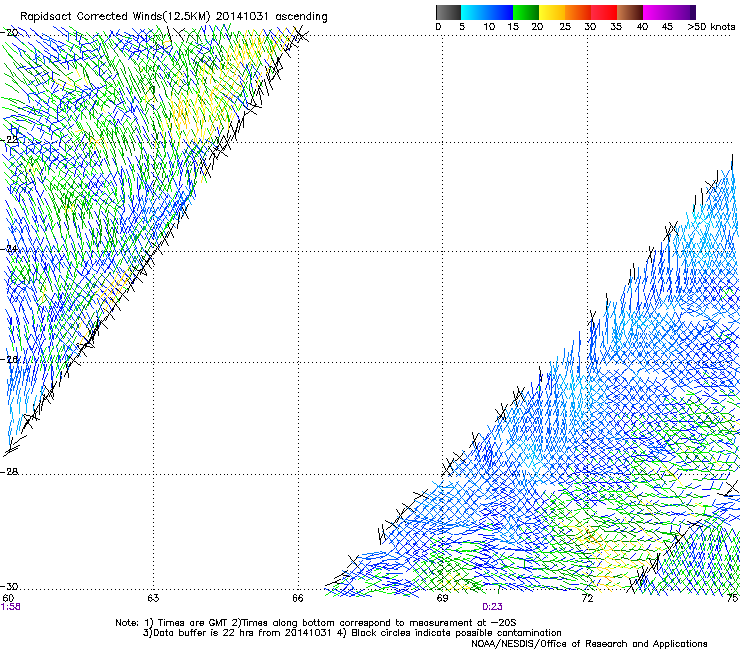The height and width of the screenshot is (650, 740).
Task: Click the 66 longitude axis label
Action: coord(298,598)
